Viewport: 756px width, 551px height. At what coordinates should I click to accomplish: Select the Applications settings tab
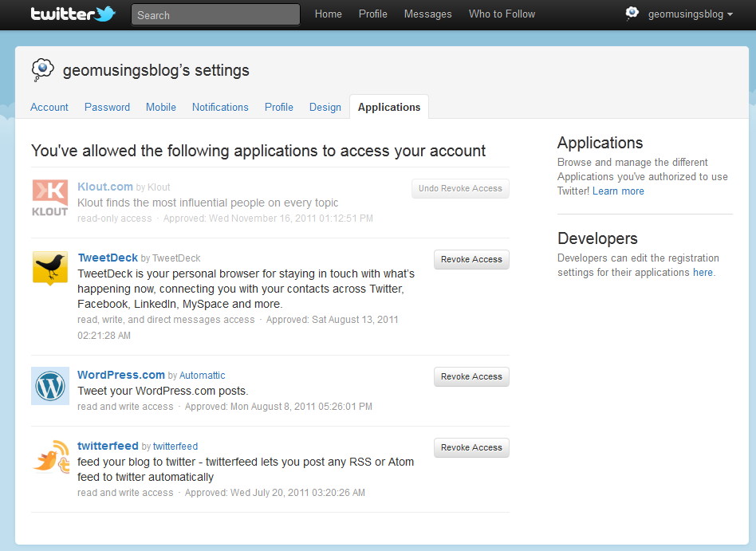[389, 107]
